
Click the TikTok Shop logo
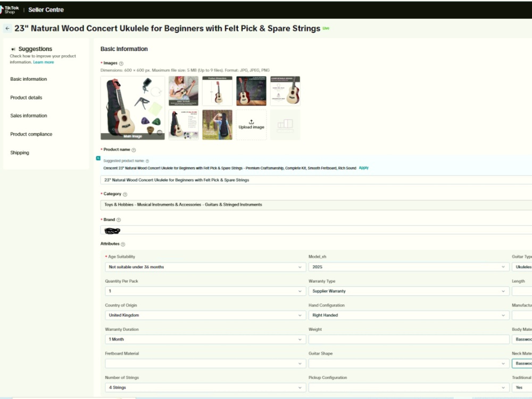(10, 10)
